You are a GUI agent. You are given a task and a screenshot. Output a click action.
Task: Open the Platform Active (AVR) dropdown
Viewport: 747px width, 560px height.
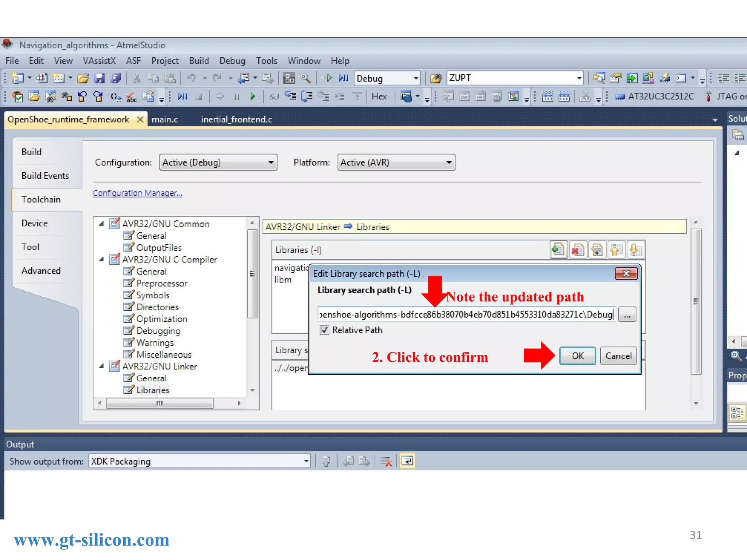click(x=396, y=162)
